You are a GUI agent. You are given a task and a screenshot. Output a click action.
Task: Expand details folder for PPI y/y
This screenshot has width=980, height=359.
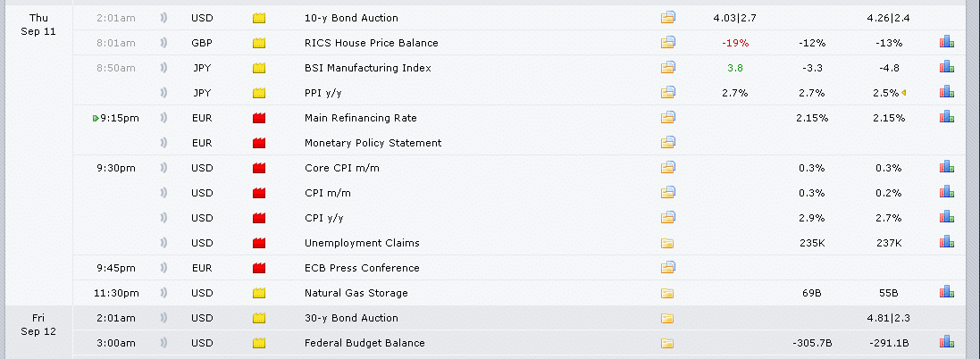[x=668, y=92]
